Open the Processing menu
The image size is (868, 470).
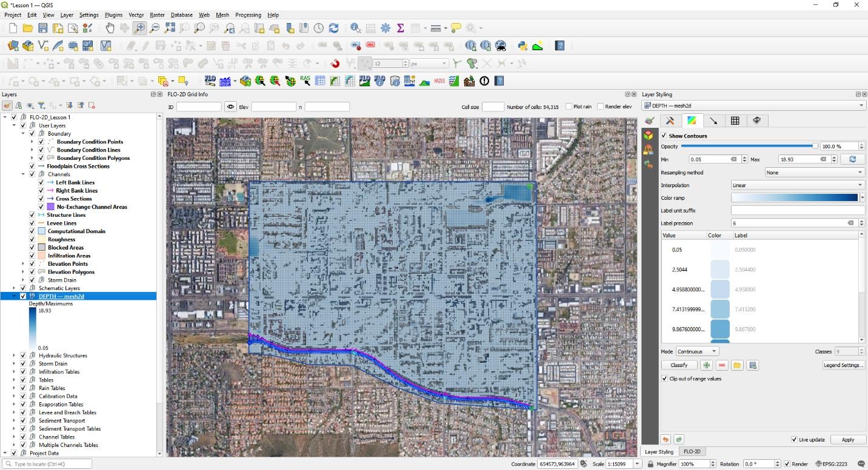(248, 15)
